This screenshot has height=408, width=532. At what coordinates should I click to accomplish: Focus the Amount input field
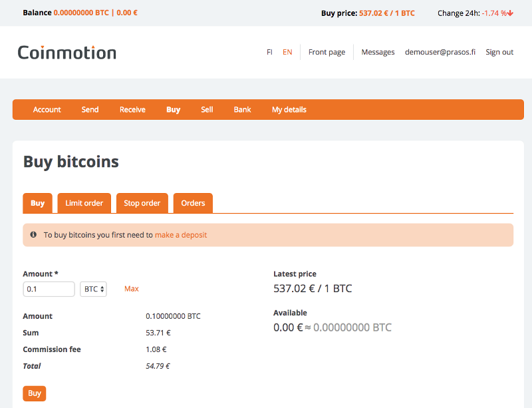[49, 289]
